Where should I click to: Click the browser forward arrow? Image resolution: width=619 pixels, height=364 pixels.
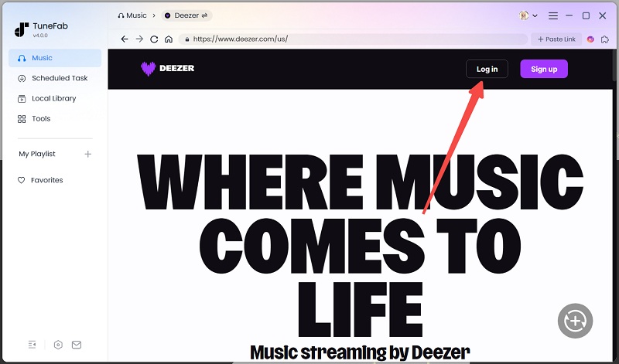point(139,39)
